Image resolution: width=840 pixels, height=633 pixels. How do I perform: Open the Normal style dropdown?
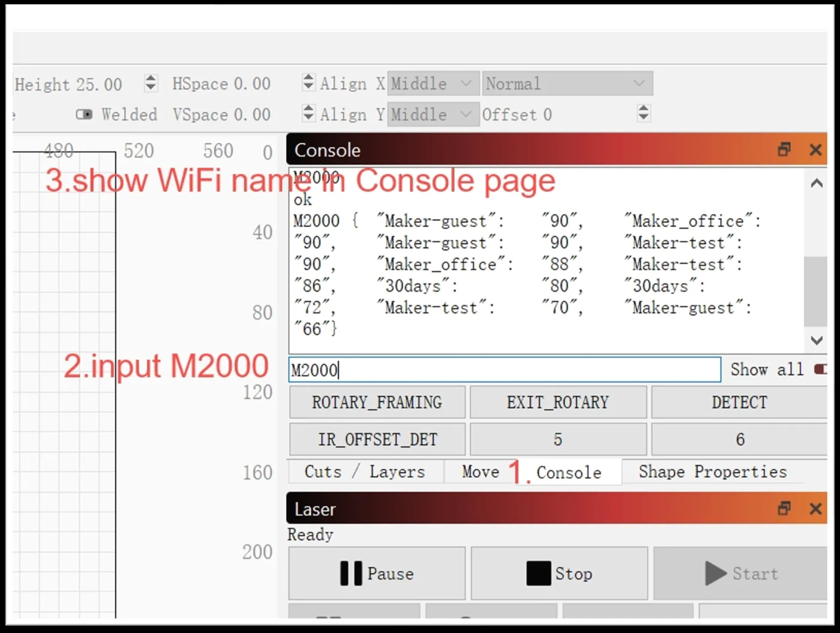point(567,83)
